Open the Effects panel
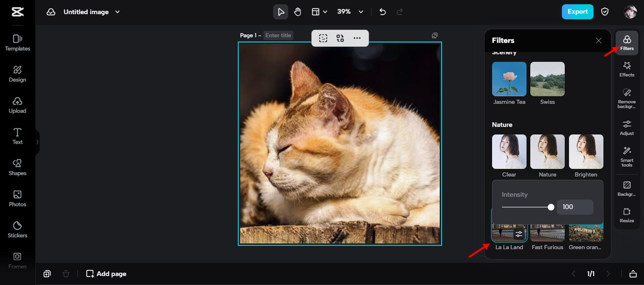 tap(627, 69)
